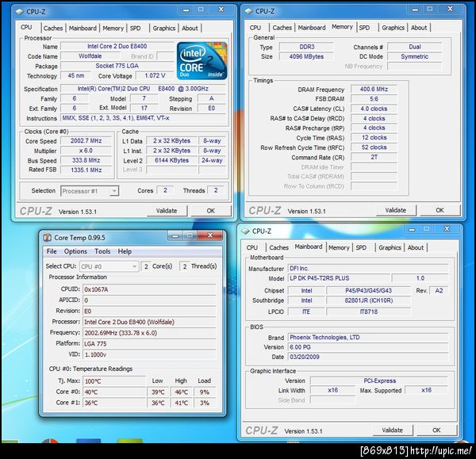Image resolution: width=476 pixels, height=459 pixels.
Task: Click Validate in the Memory window
Action: click(x=396, y=210)
